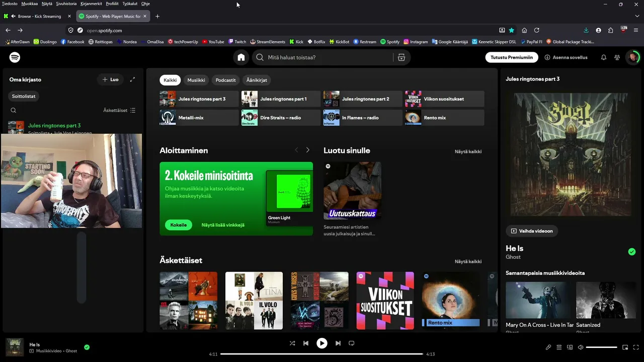This screenshot has height=362, width=644.
Task: Show the previous Aloittaminen tip with left arrow
Action: pos(296,150)
